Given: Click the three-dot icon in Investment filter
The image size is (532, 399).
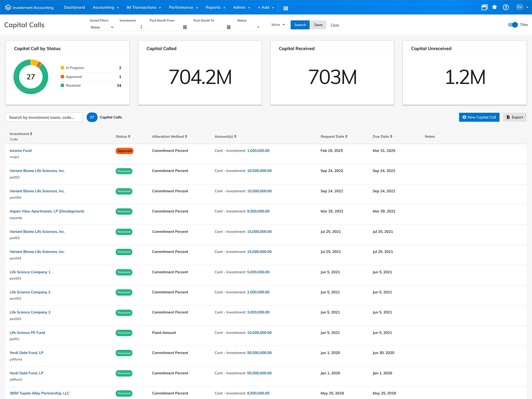Looking at the screenshot, I should pyautogui.click(x=141, y=27).
